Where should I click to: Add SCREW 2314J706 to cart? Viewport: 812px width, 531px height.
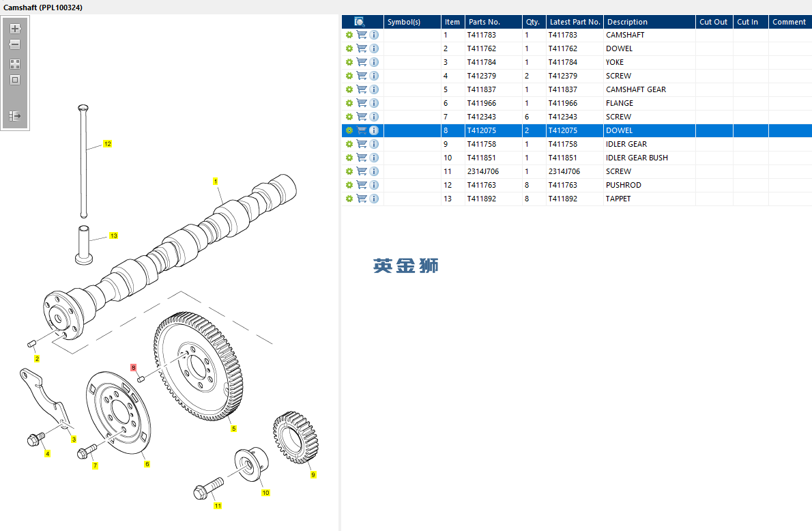point(362,171)
